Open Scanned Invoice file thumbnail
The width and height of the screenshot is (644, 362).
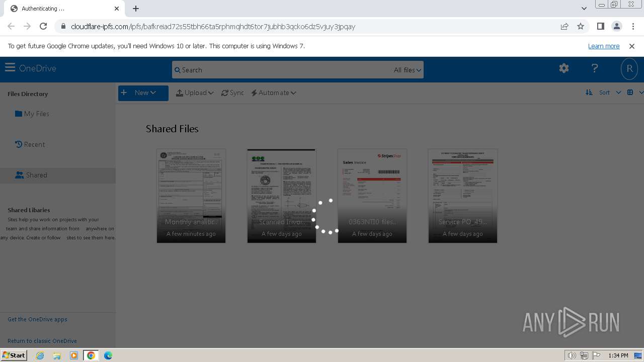pos(282,196)
